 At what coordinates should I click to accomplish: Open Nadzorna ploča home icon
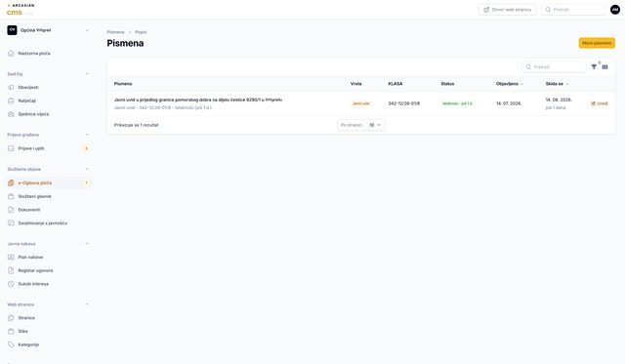click(x=11, y=54)
